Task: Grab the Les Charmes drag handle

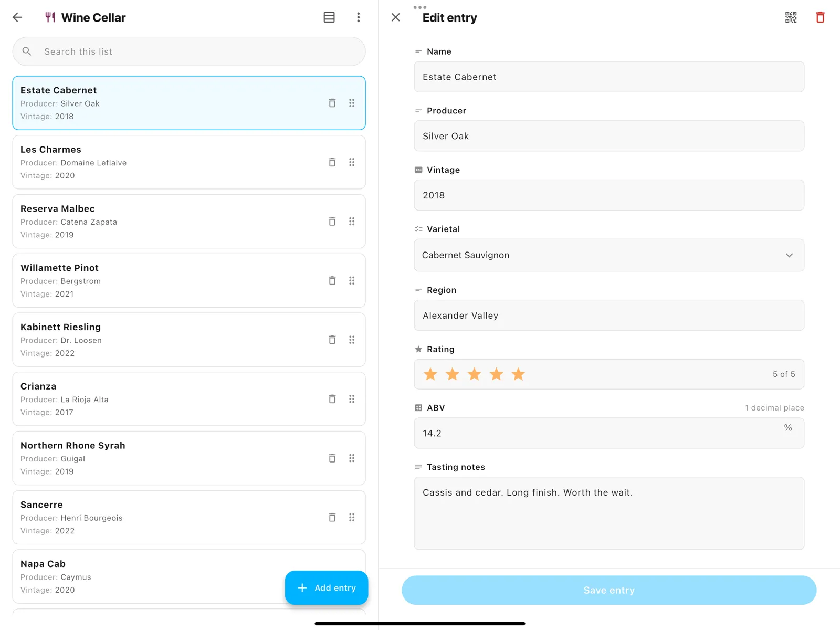Action: tap(352, 162)
